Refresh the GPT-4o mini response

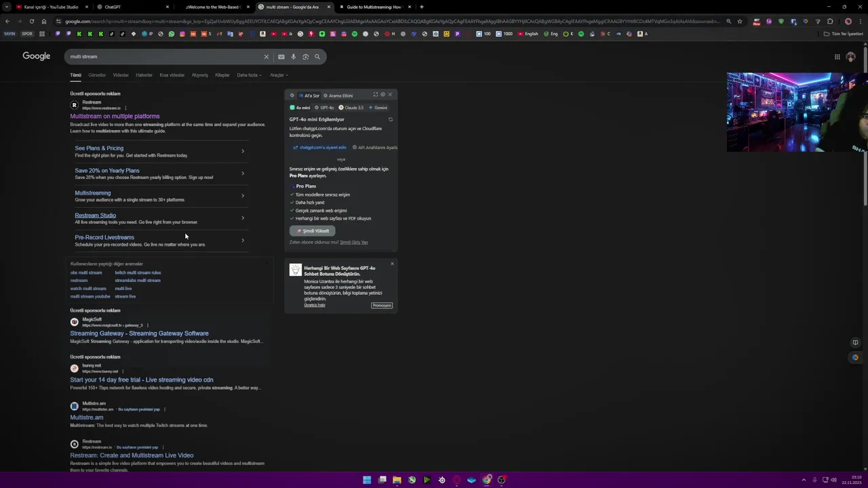[x=391, y=119]
